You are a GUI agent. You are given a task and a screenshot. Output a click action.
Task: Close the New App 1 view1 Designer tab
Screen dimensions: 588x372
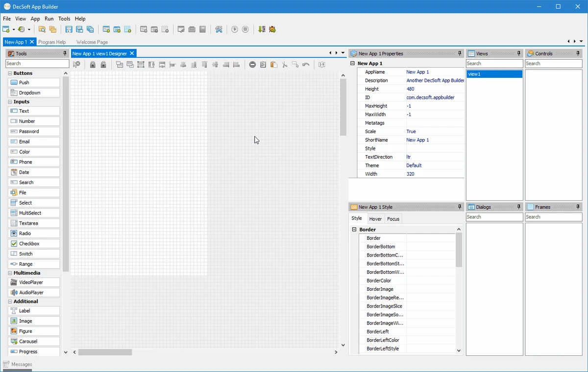[x=132, y=53]
